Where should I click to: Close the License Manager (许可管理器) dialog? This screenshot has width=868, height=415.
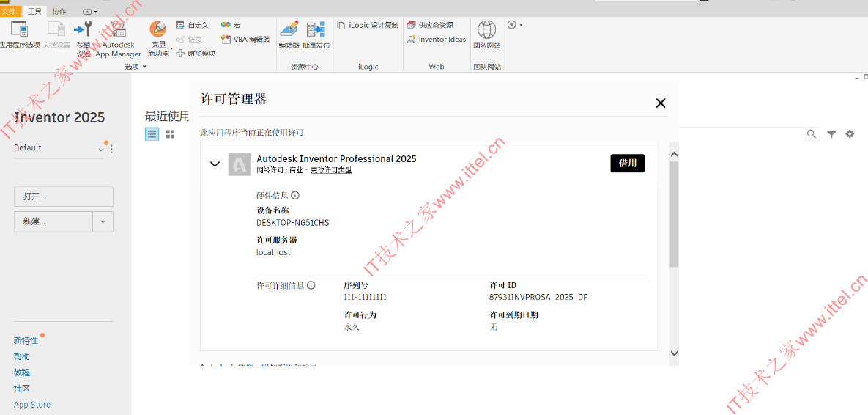pos(660,103)
